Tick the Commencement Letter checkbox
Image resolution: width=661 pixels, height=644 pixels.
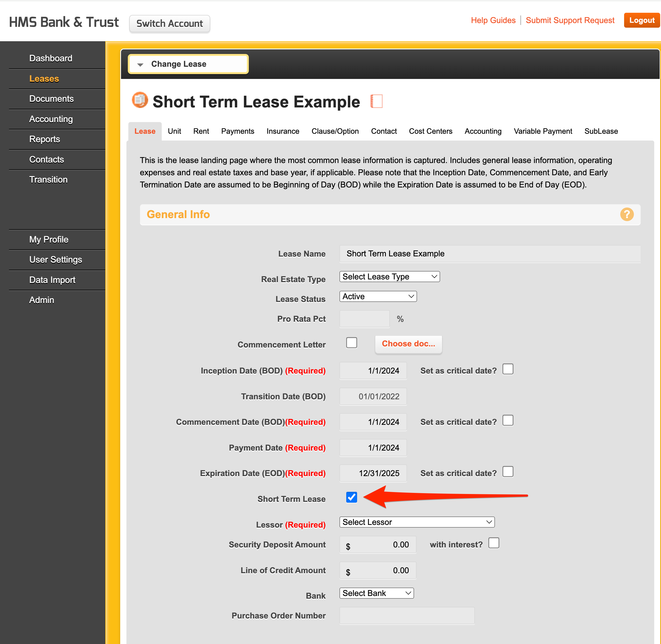pyautogui.click(x=351, y=343)
